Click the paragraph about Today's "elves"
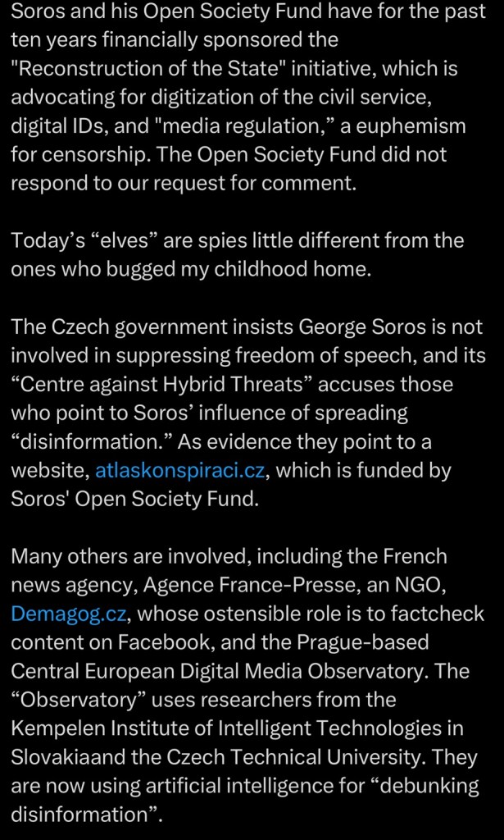504x840 pixels. pyautogui.click(x=238, y=254)
